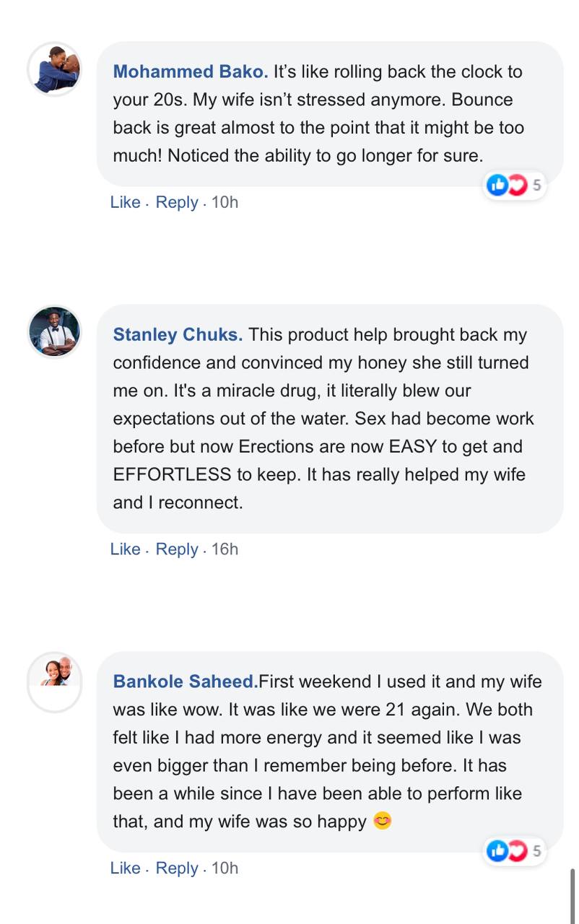Like Stanley Chuks' comment
The image size is (579, 924).
pos(125,549)
